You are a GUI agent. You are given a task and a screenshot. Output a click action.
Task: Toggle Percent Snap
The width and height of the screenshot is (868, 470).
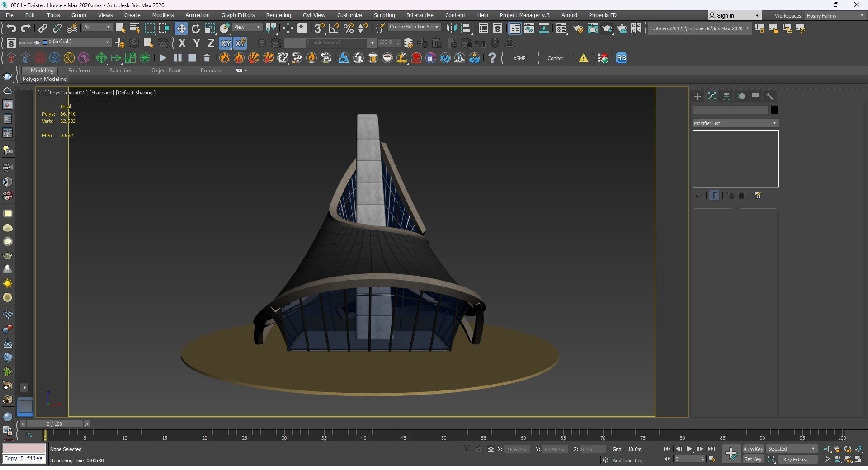tap(349, 28)
